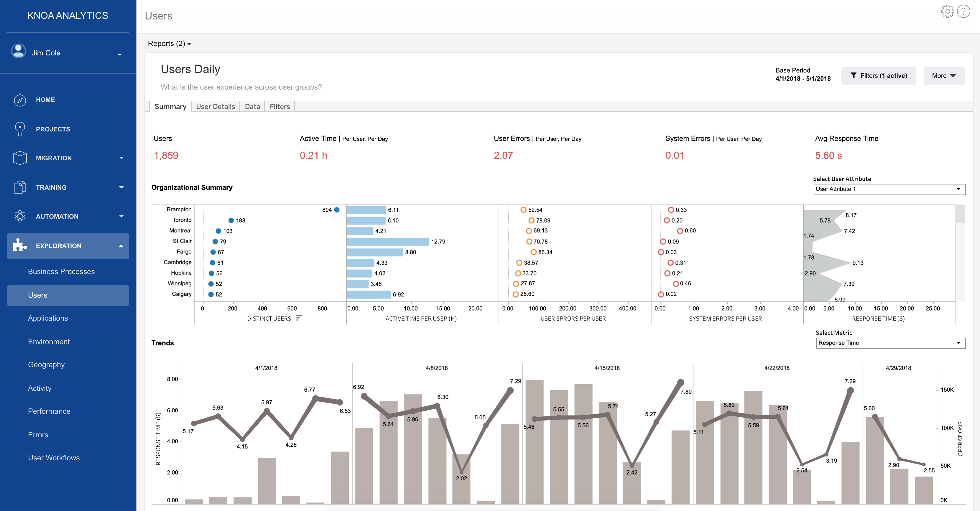Click the Jim Cole user avatar

(18, 51)
